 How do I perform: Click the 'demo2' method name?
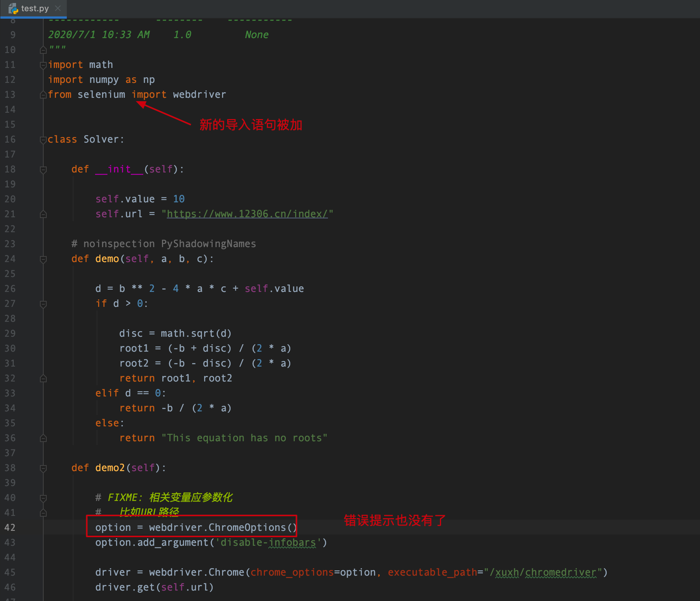[x=110, y=468]
